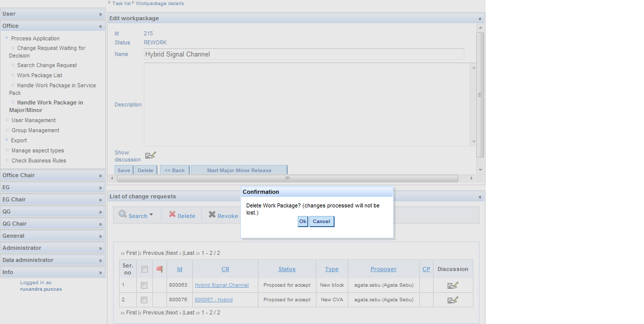
Task: Tick the checkbox for request 800076
Action: 144,300
